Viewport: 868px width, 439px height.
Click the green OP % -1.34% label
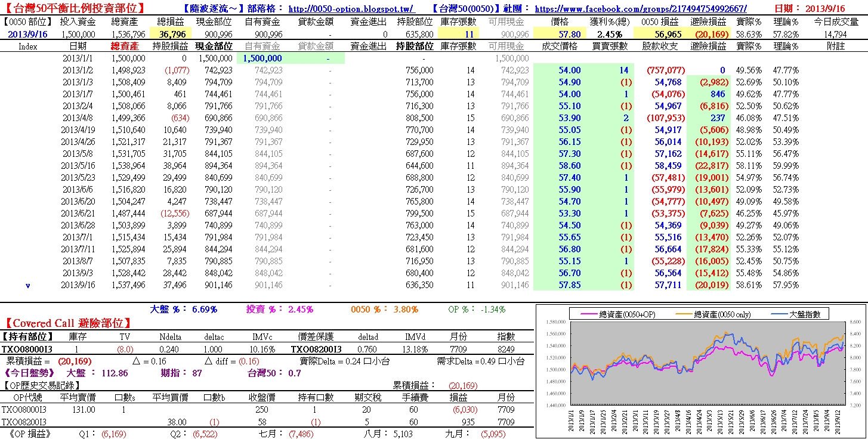click(x=477, y=309)
